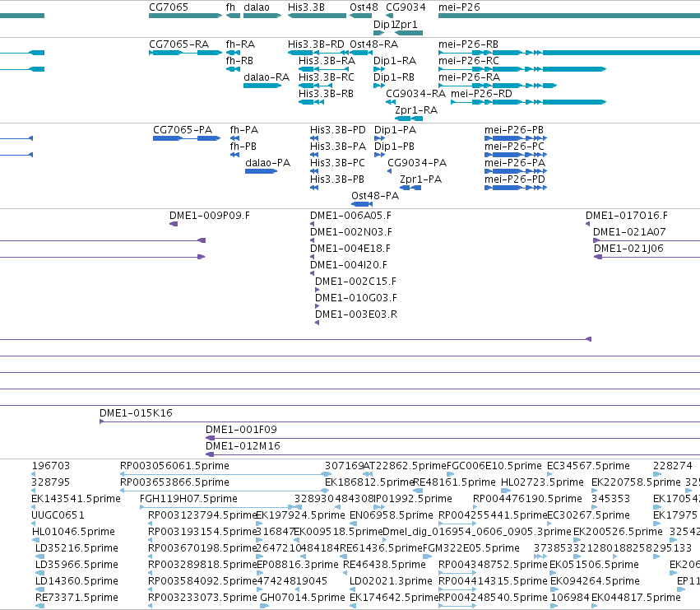Select the mei-P26-PC protein label

514,147
